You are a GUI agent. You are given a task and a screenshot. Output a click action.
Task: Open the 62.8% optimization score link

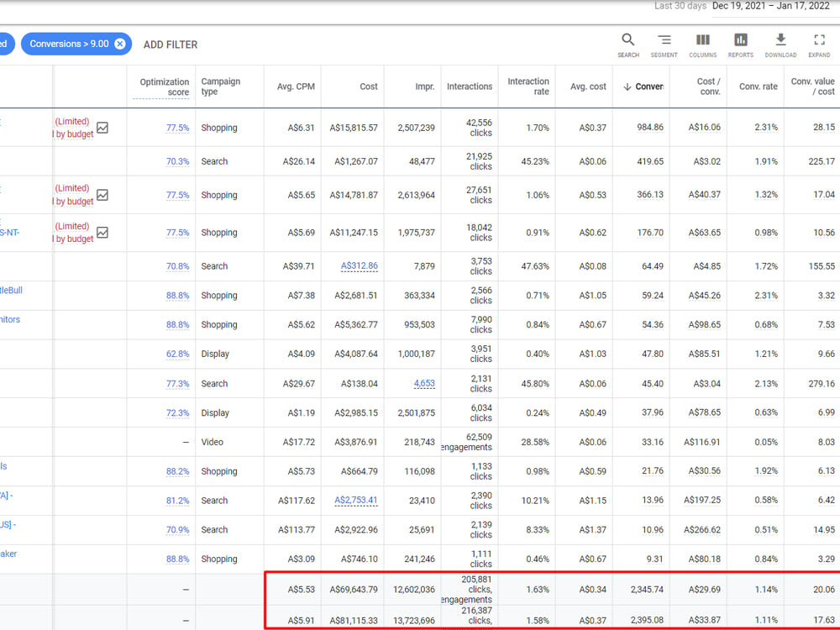click(x=177, y=354)
